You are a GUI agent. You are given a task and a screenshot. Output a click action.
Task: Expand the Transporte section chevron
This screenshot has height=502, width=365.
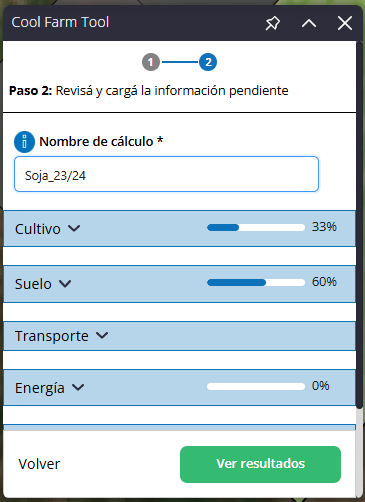click(x=102, y=335)
